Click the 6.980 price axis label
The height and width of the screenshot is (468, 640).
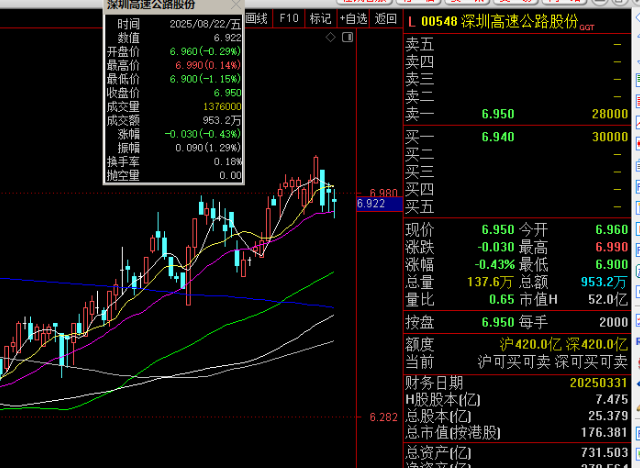pos(383,193)
